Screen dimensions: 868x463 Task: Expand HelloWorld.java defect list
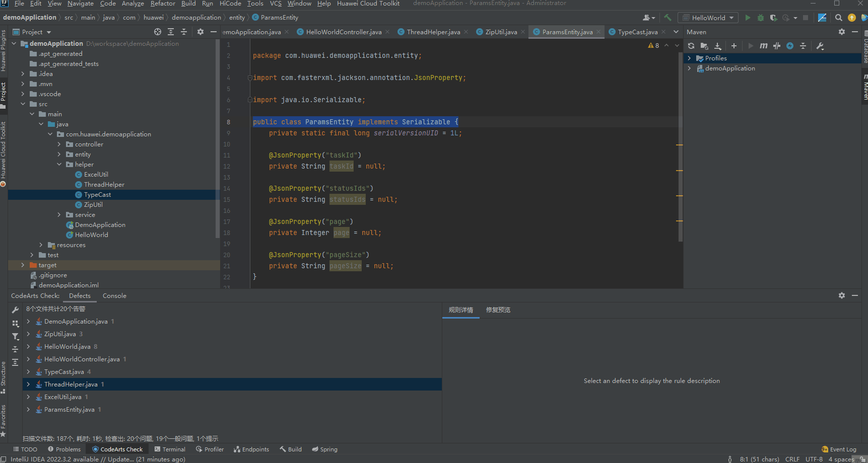tap(28, 347)
